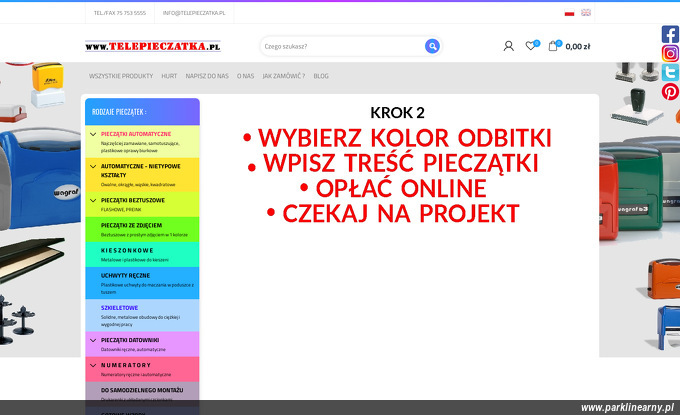This screenshot has height=415, width=680.
Task: Click the cart total 0,00 zł
Action: [578, 46]
